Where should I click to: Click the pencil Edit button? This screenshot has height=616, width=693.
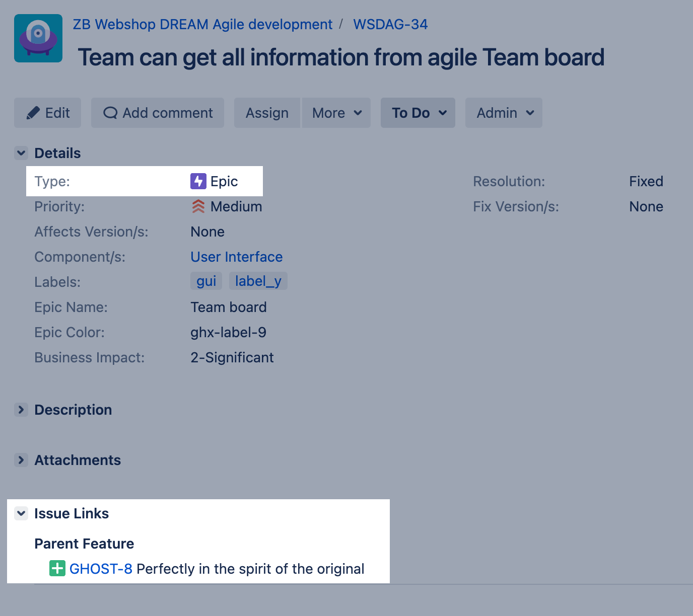tap(48, 113)
